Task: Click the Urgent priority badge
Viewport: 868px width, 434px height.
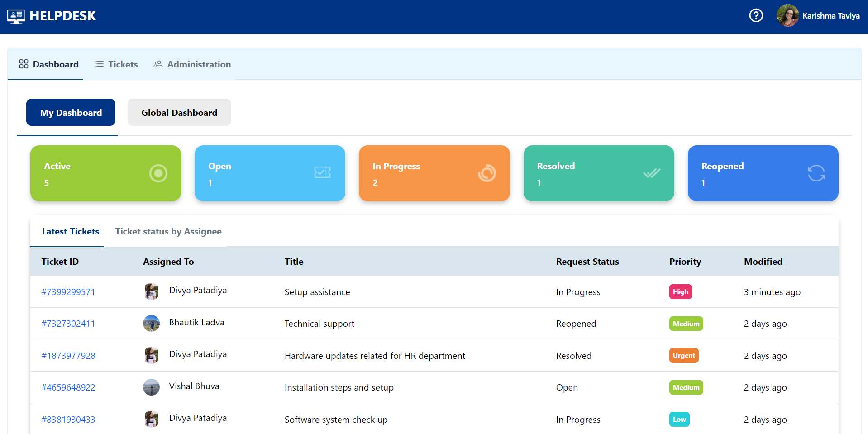Action: coord(684,355)
